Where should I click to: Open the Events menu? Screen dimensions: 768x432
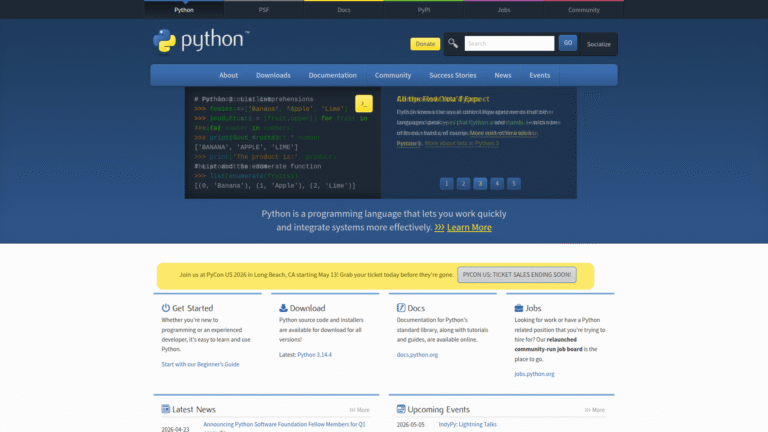coord(539,75)
